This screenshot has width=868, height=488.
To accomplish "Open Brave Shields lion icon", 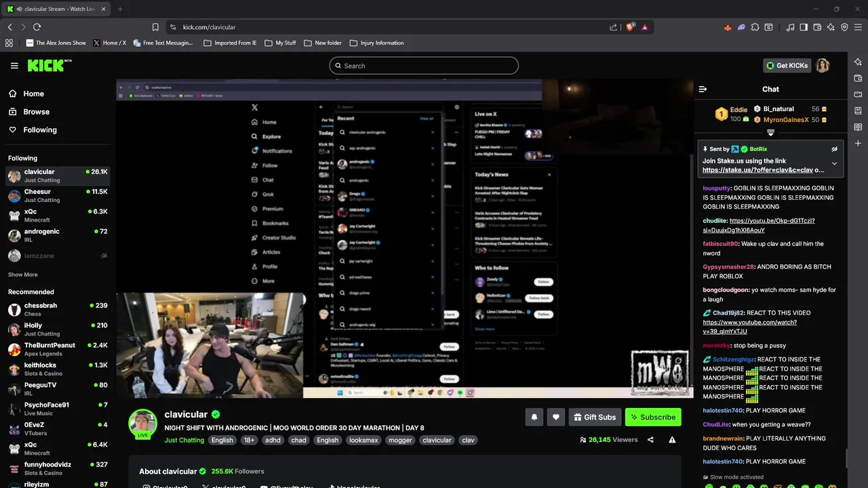I will (630, 27).
